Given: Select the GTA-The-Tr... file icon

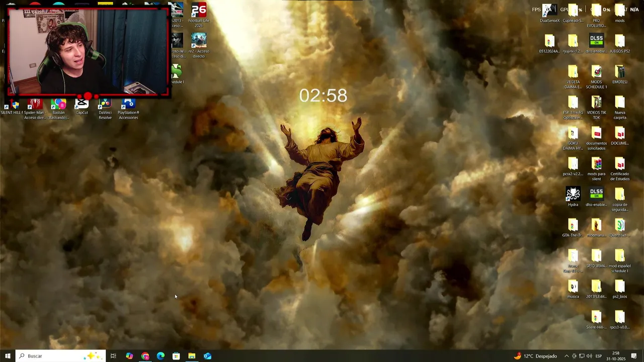Looking at the screenshot, I should point(573,228).
